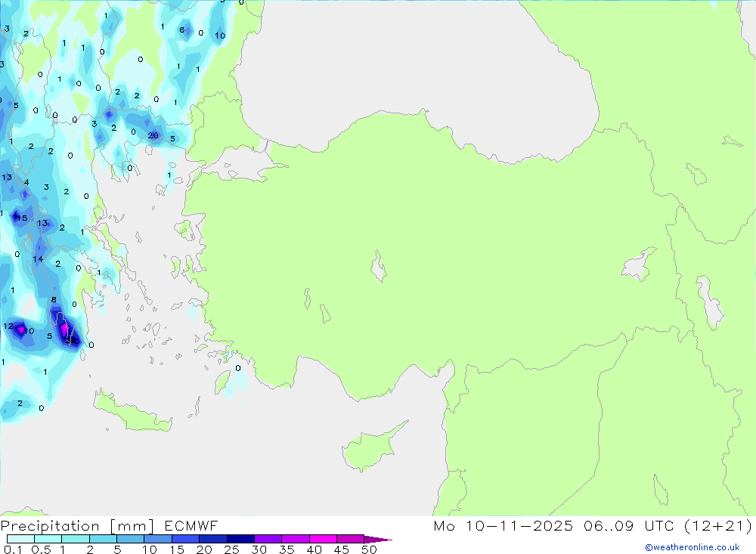This screenshot has width=756, height=554.
Task: Click the "06..09" time range text
Action: tap(609, 525)
